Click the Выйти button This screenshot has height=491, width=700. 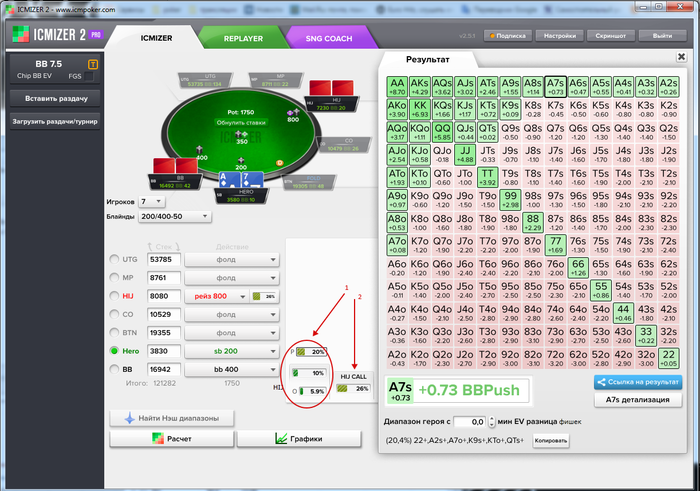[x=662, y=36]
